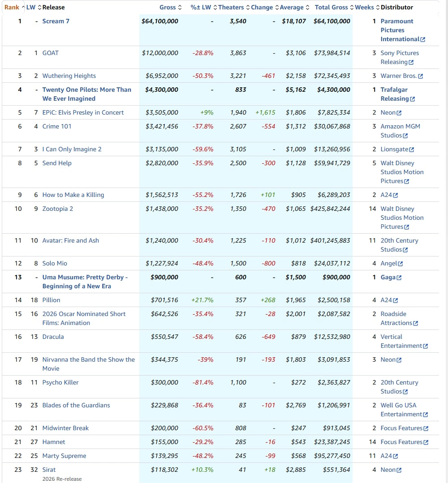Open external link icon for Well Go USA Entertainment
The width and height of the screenshot is (448, 483).
click(426, 415)
